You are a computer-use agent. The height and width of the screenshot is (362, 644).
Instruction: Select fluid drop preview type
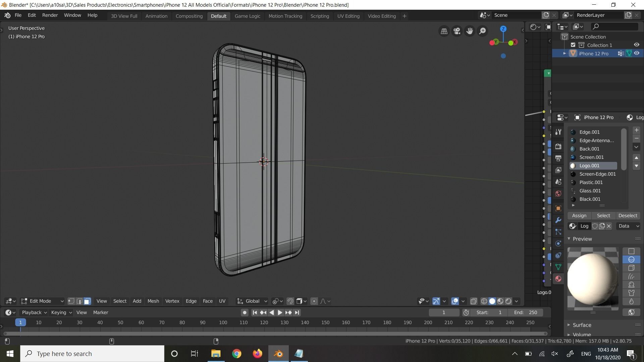(631, 301)
